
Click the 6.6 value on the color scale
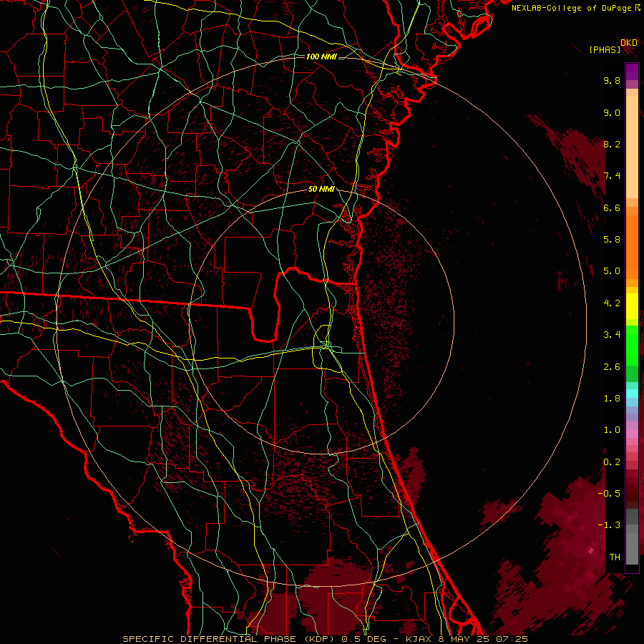pyautogui.click(x=612, y=208)
